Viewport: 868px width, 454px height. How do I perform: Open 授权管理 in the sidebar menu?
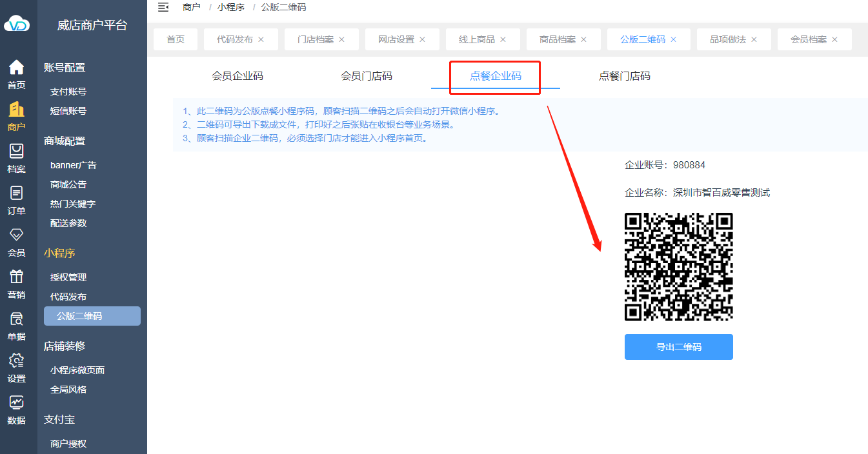(x=68, y=277)
